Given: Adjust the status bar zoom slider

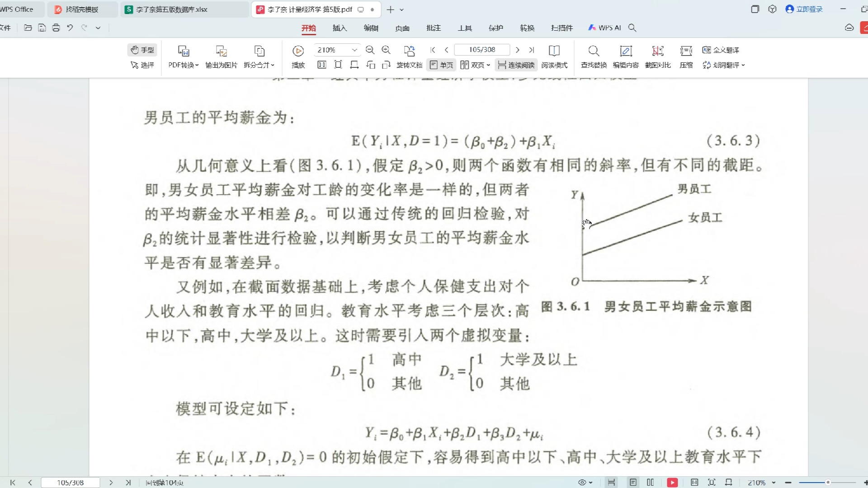Looking at the screenshot, I should [x=827, y=483].
